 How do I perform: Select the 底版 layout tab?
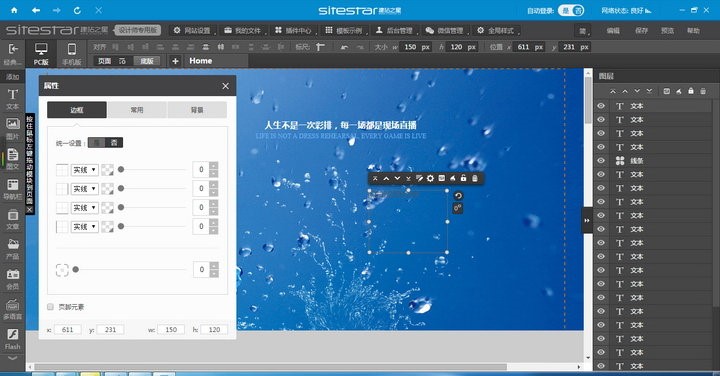click(146, 61)
